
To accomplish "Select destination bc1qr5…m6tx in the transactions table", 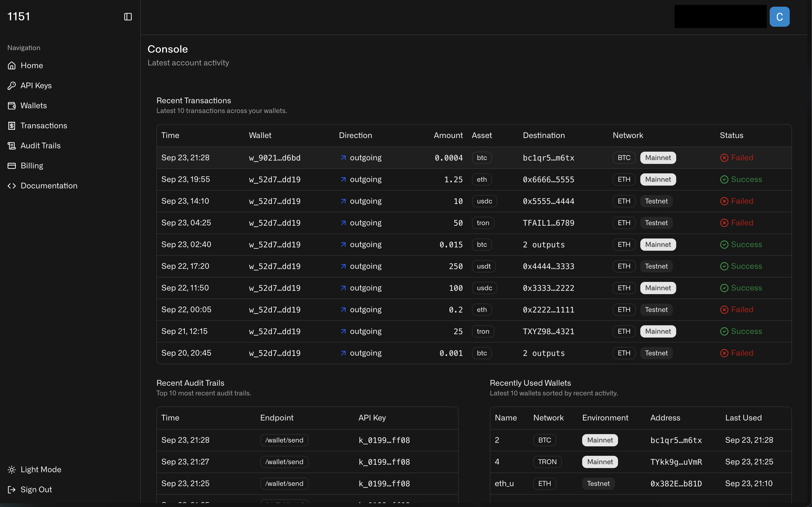I will (x=548, y=158).
